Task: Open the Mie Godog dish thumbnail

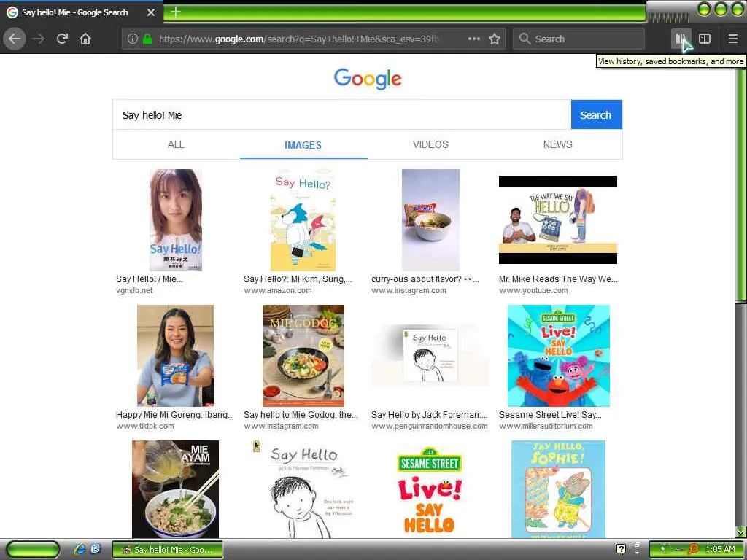Action: tap(303, 356)
